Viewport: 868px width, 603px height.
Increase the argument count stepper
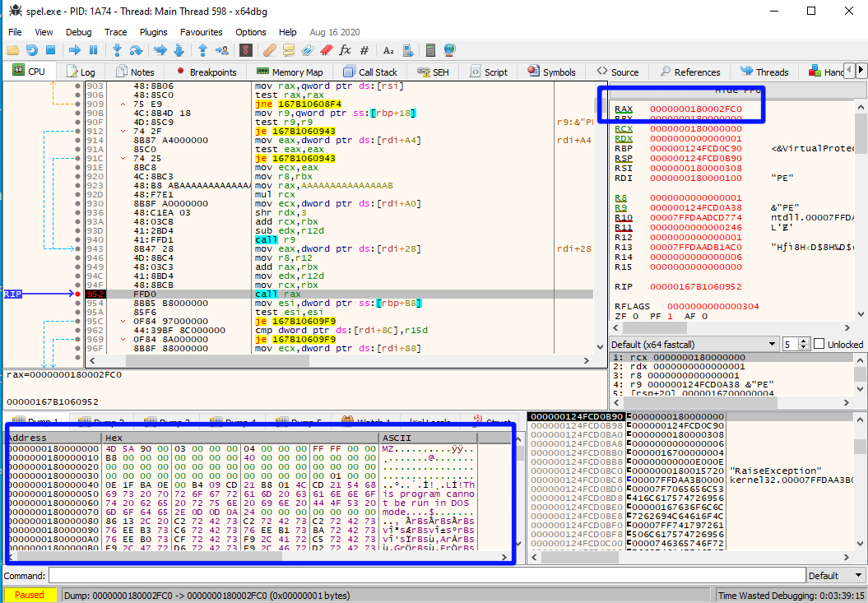tap(805, 341)
